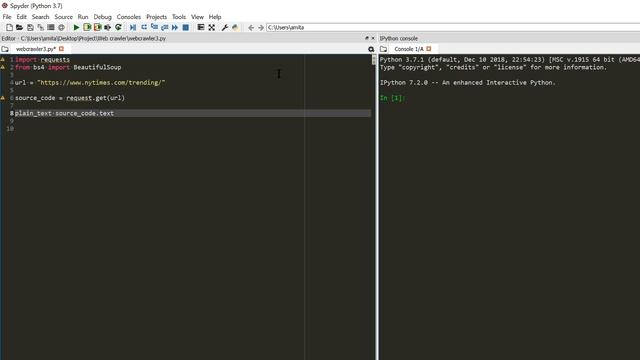Click the nytimes URL string in the code
Screen dimensions: 640x360
[x=101, y=82]
